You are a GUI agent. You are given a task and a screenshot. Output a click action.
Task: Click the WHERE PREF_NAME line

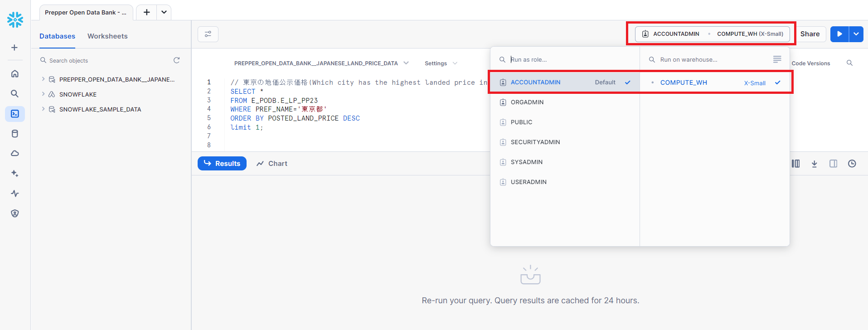[278, 109]
